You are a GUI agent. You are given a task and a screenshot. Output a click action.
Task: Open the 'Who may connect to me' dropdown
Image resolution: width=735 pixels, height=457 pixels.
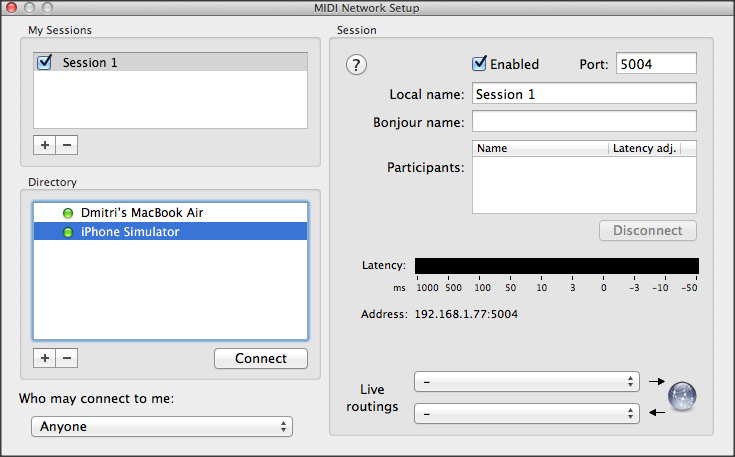pos(161,427)
